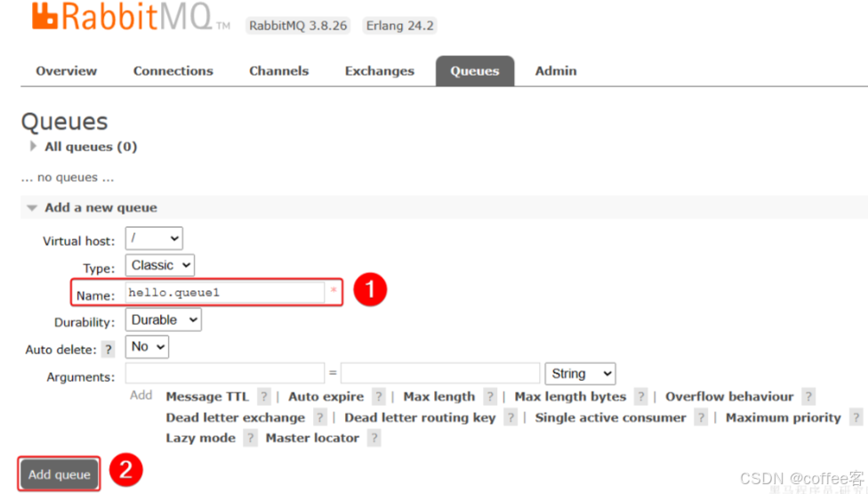Show help for Master locator
This screenshot has height=494, width=868.
374,438
